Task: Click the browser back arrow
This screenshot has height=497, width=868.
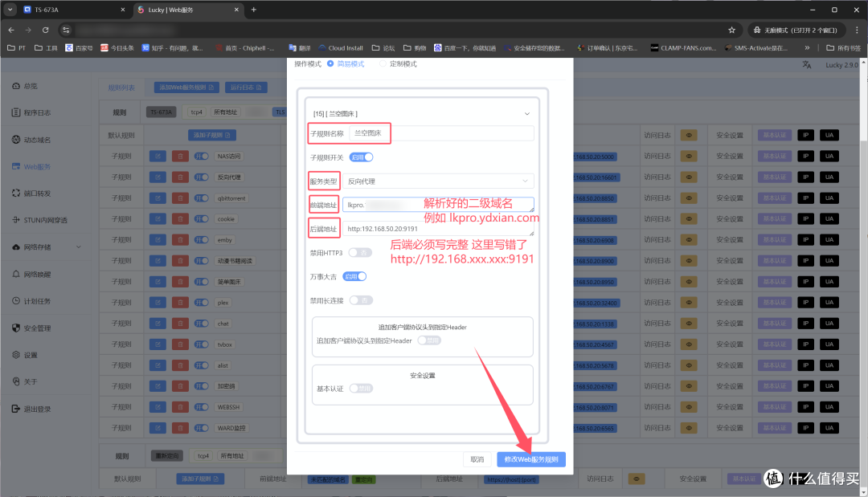Action: [11, 30]
